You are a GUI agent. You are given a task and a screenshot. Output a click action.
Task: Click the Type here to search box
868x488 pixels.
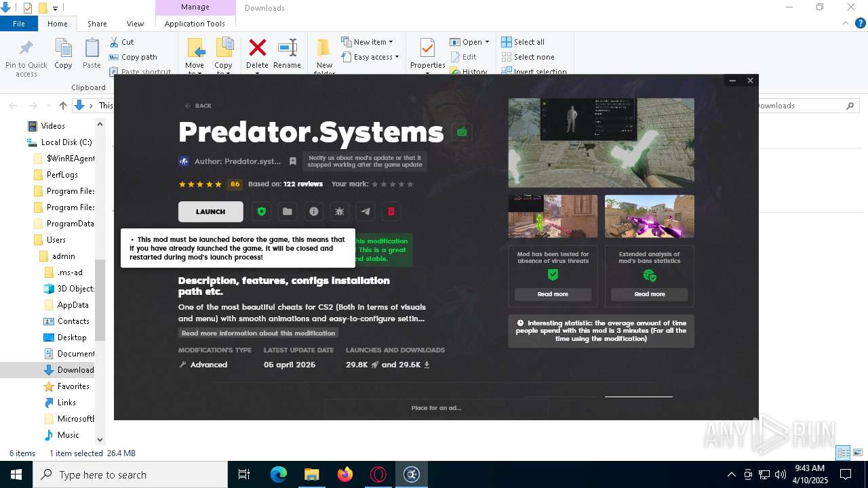131,474
